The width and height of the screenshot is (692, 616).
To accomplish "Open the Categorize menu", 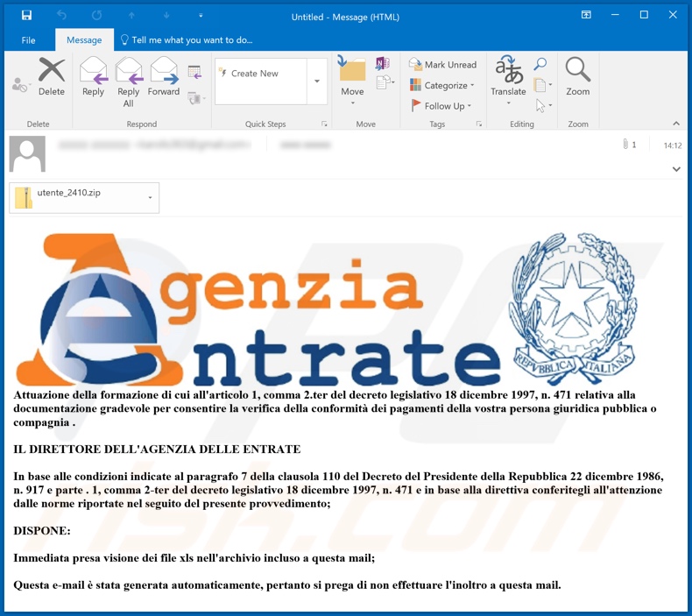I will [x=442, y=85].
